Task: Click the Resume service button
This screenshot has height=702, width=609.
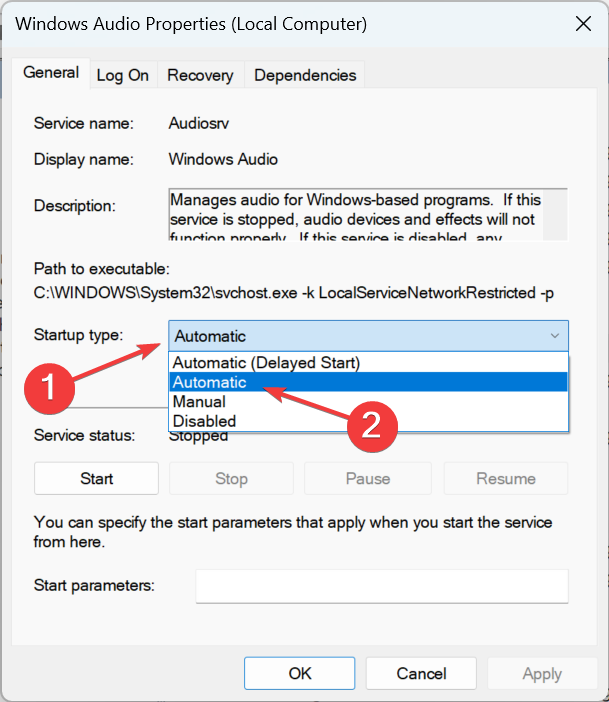Action: coord(505,479)
